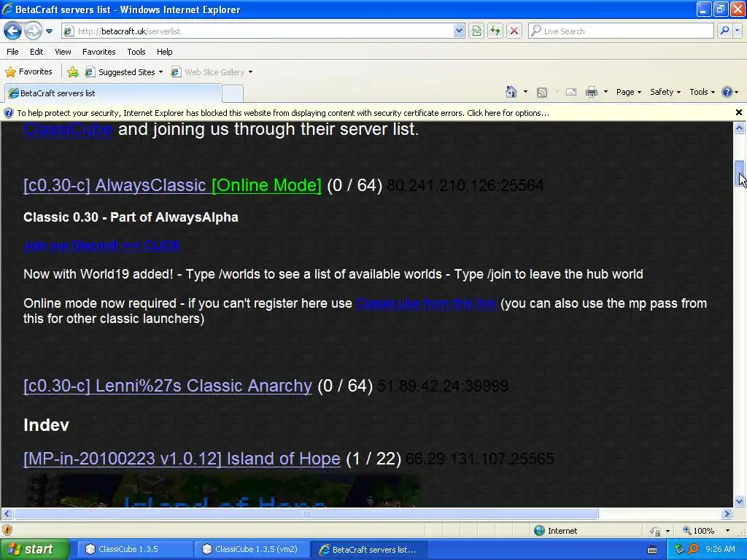The image size is (747, 560).
Task: Select the BetaCraft servers list tab
Action: (113, 93)
